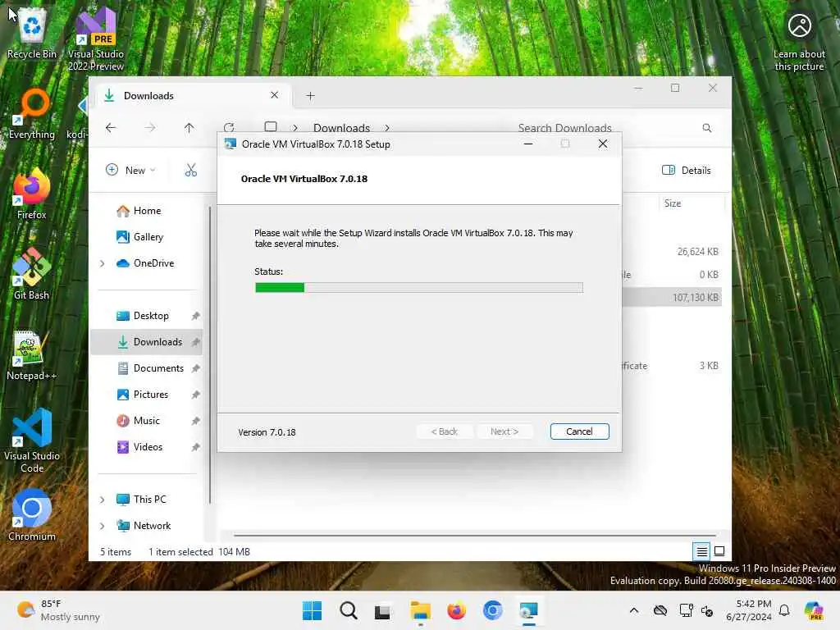Open taskbar Search
Image resolution: width=840 pixels, height=630 pixels.
348,610
